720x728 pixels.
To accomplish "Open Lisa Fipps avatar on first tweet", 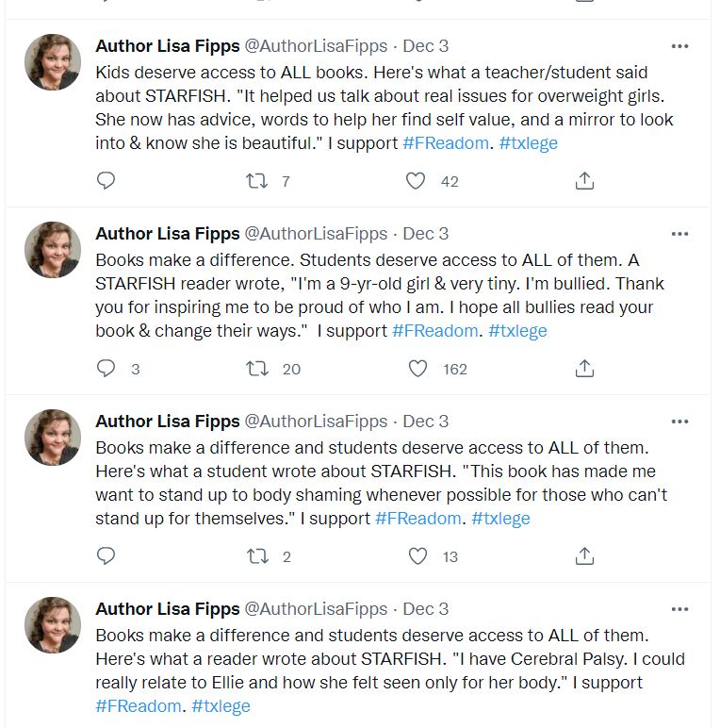I will click(53, 62).
